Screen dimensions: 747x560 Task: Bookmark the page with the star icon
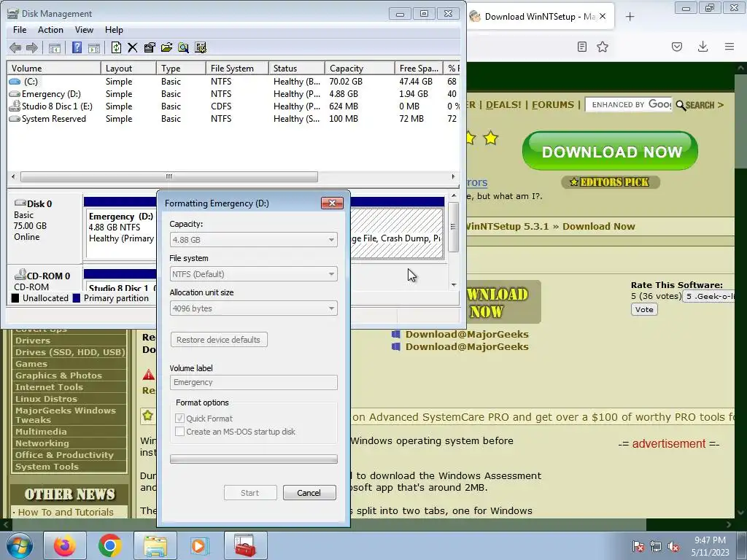[x=603, y=47]
